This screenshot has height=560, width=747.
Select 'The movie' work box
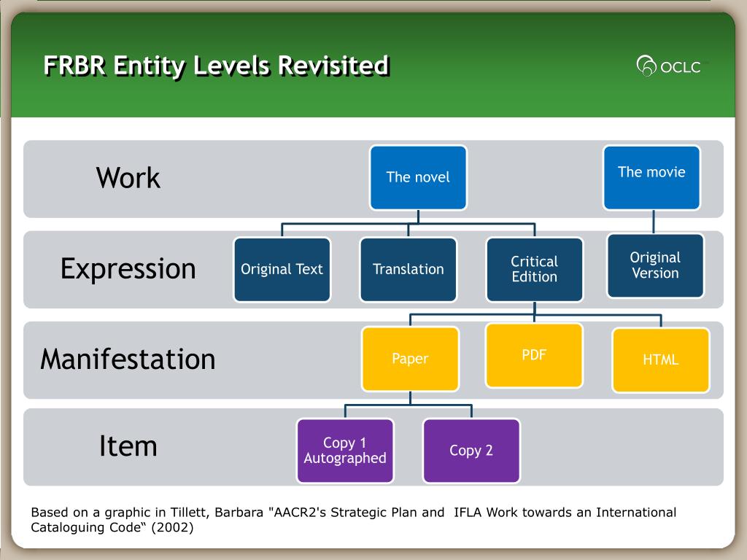[x=651, y=178]
